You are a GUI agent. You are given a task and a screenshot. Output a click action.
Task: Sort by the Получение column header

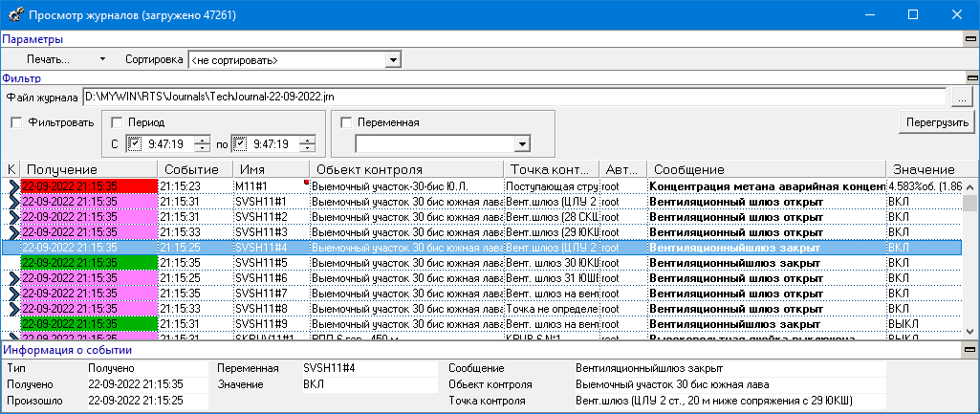click(x=89, y=169)
